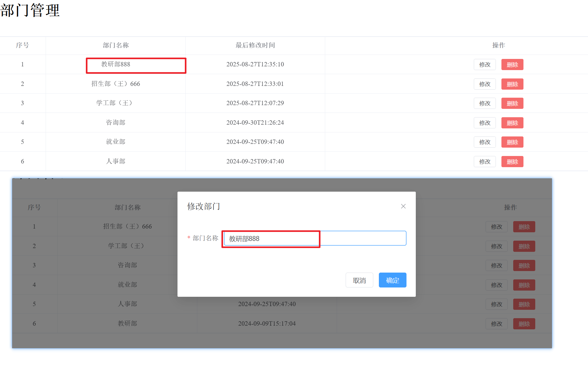588x365 pixels.
Task: Click 删除 for 教研部 dated 2024-09-09T15:17:04
Action: tap(524, 324)
